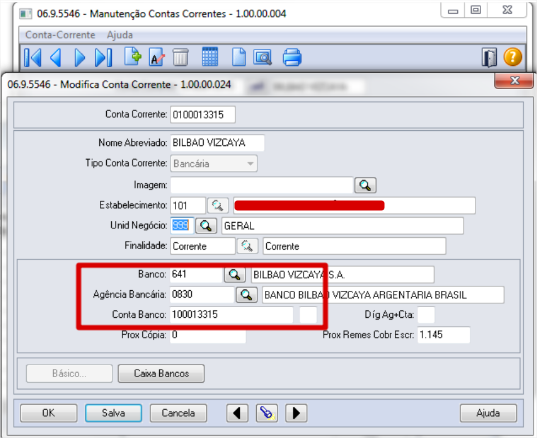Add new record with plus-page icon
537x438 pixels.
pos(133,57)
